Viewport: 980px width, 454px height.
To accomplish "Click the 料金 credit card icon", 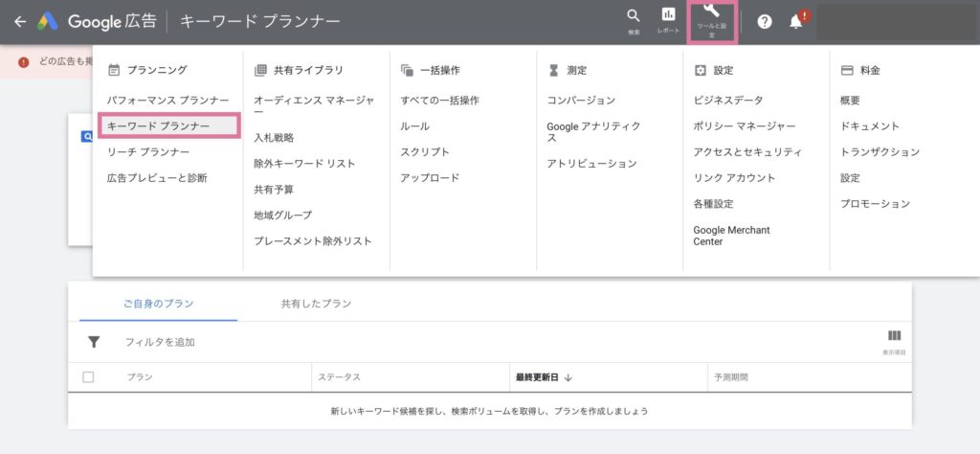I will pos(847,70).
